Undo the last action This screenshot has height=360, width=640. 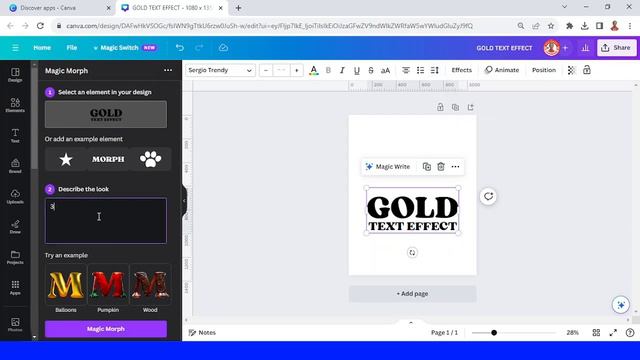click(x=180, y=48)
